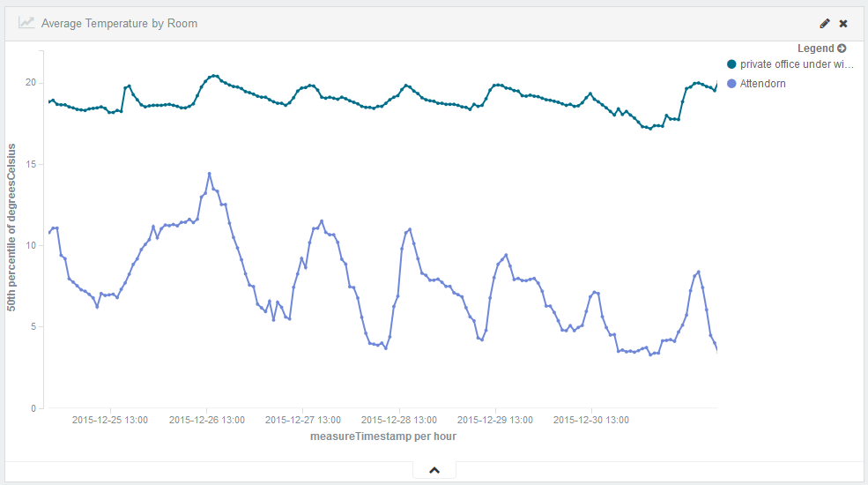Click the teal dot for private office series
868x485 pixels.
(731, 64)
